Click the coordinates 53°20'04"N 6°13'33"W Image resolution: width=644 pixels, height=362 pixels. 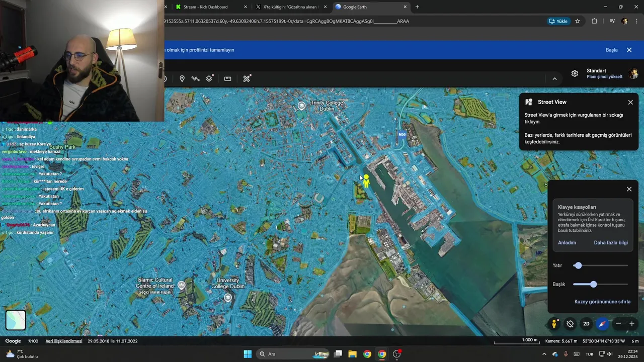point(604,341)
